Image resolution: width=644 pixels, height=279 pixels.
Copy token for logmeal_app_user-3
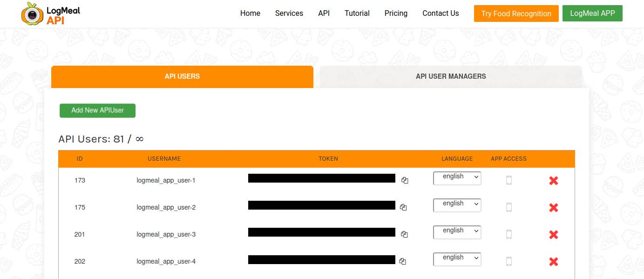coord(404,234)
